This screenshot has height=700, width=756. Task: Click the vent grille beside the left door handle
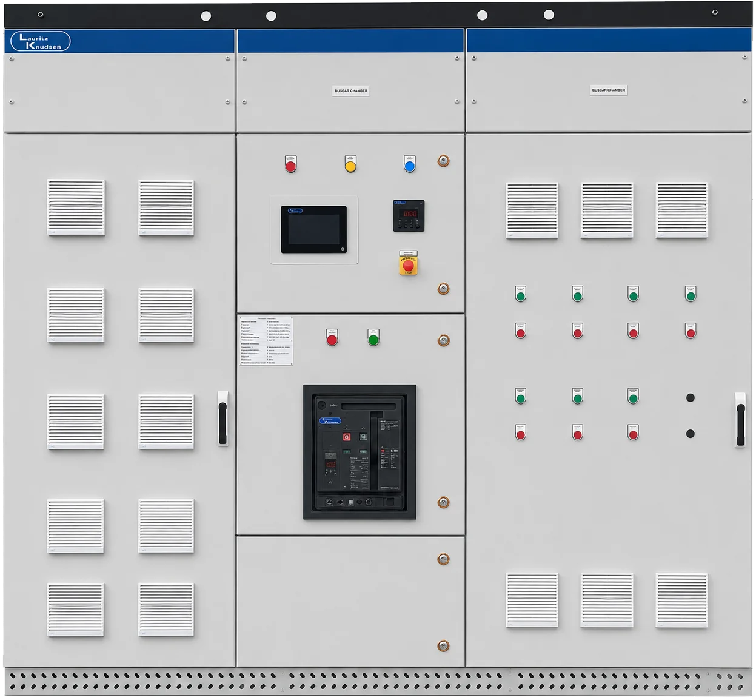[166, 422]
